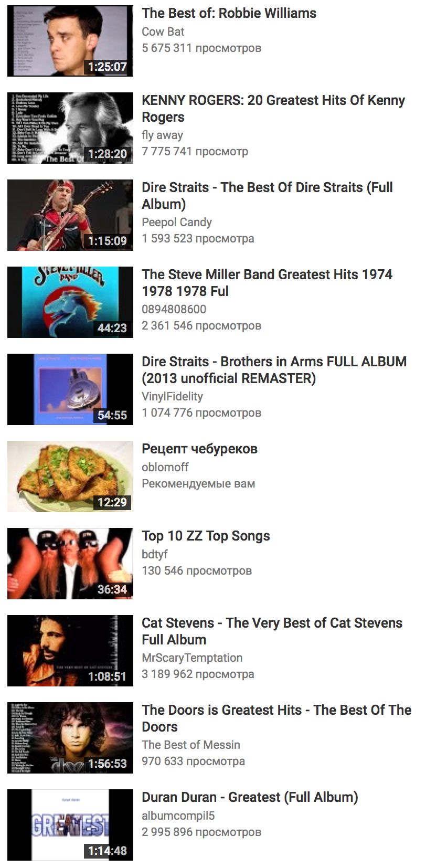The image size is (426, 868).
Task: Click the Duran Duran Greatest thumbnail
Action: coord(70,825)
